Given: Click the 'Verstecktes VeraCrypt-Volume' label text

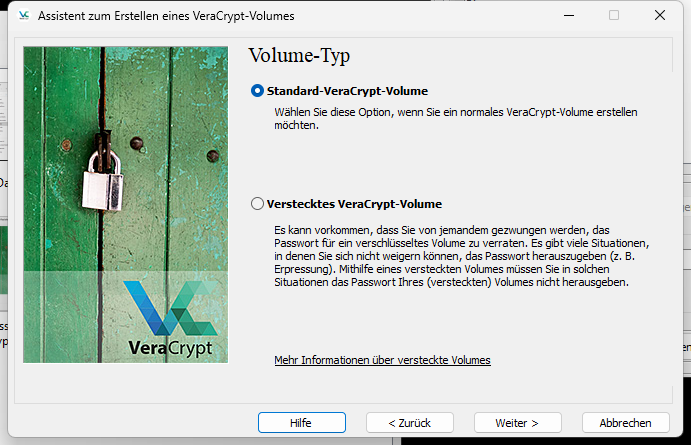Looking at the screenshot, I should tap(354, 204).
